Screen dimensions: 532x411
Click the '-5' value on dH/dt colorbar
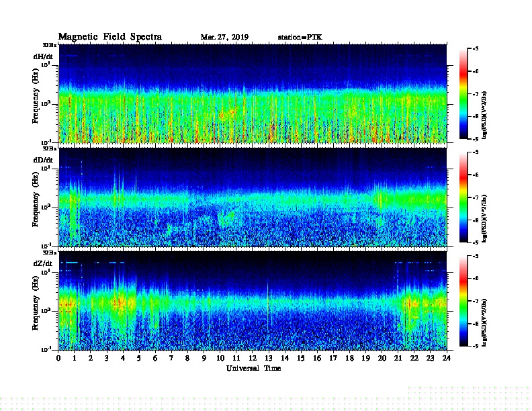click(x=476, y=49)
